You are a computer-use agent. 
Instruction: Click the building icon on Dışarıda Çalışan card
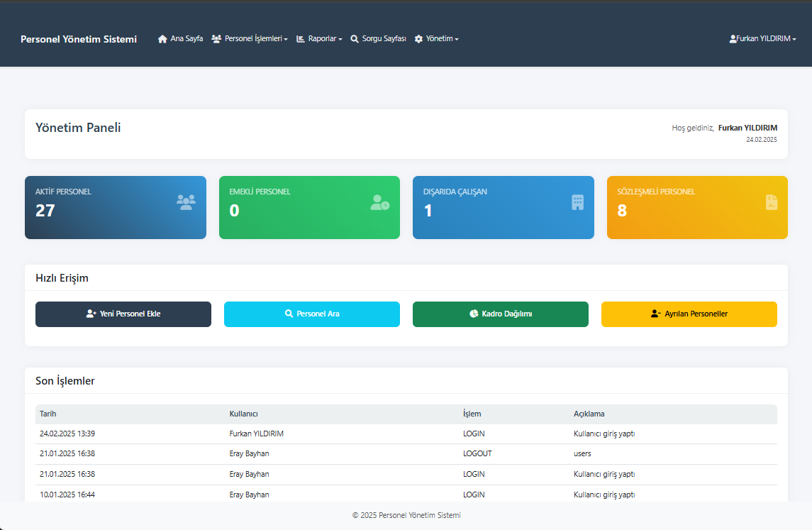coord(577,202)
